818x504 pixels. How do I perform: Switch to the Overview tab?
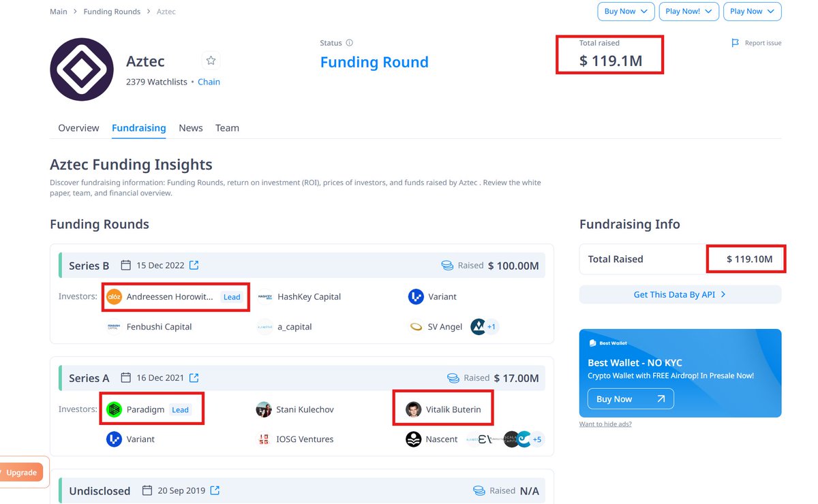coord(78,128)
